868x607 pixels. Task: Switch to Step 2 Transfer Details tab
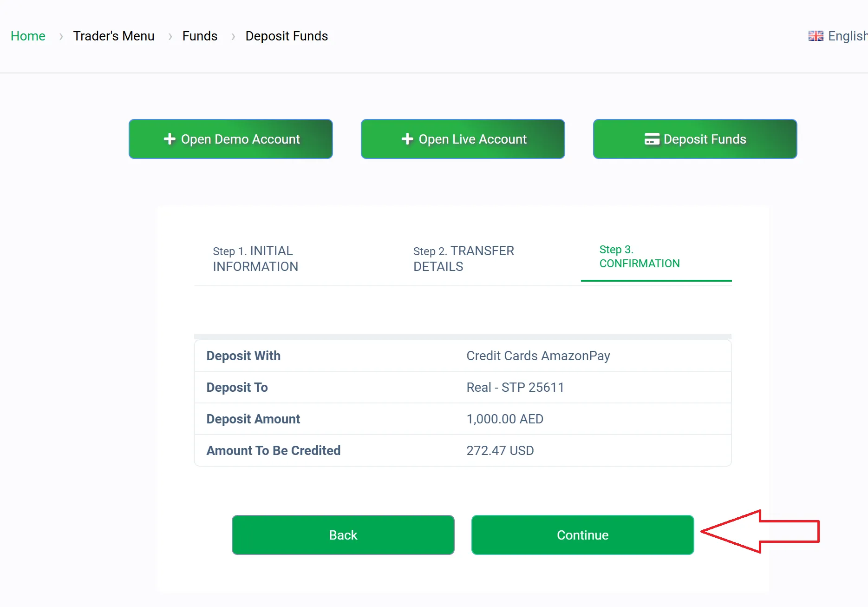coord(463,258)
